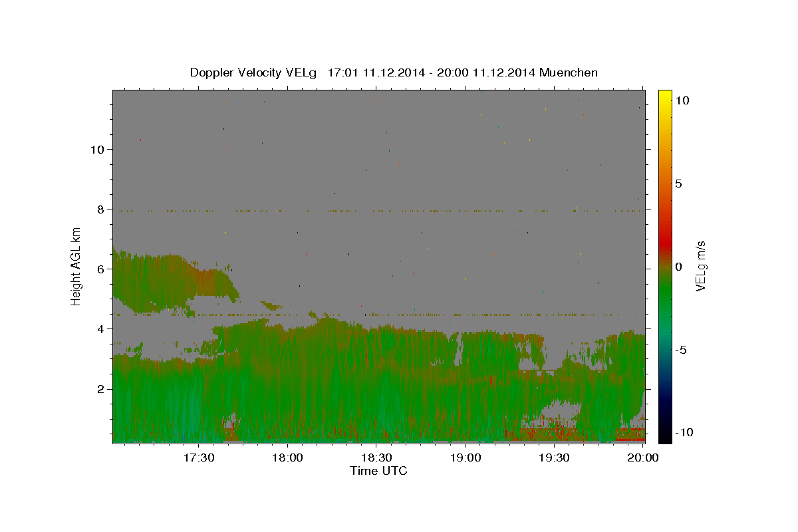This screenshot has height=532, width=798.
Task: Click the colorbar tick label '0'
Action: coord(678,267)
